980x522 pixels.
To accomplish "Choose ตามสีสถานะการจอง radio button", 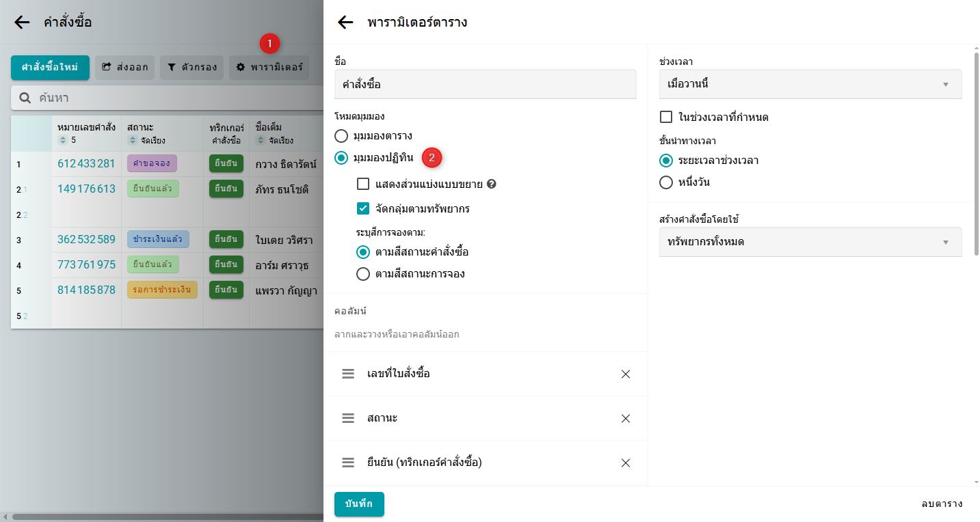I will (363, 274).
